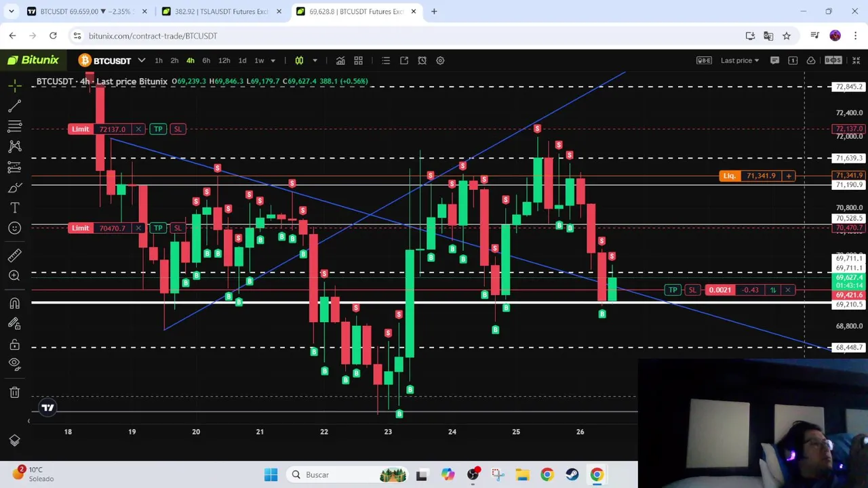This screenshot has width=868, height=488.
Task: Create a price alert with alarm icon
Action: coord(422,60)
